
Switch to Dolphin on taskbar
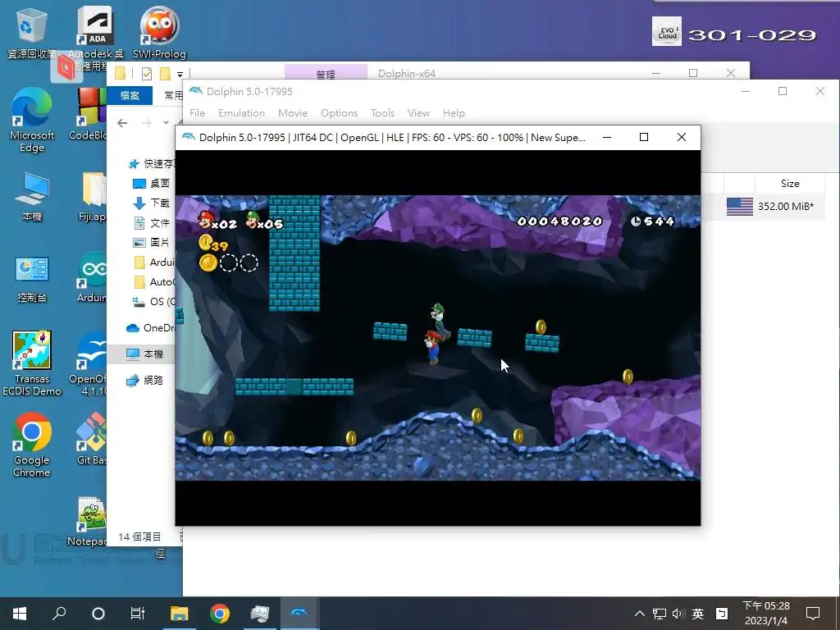point(299,613)
